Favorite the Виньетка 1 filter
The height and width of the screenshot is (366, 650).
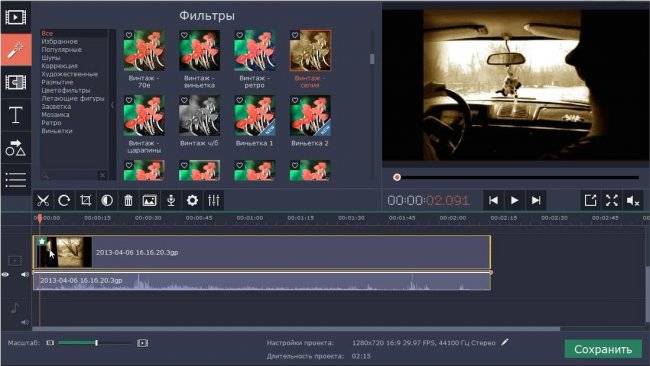point(240,100)
